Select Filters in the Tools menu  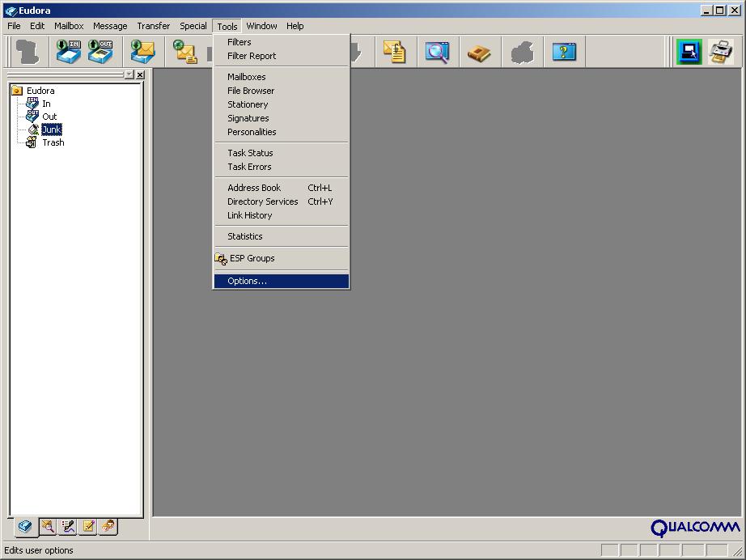click(239, 42)
